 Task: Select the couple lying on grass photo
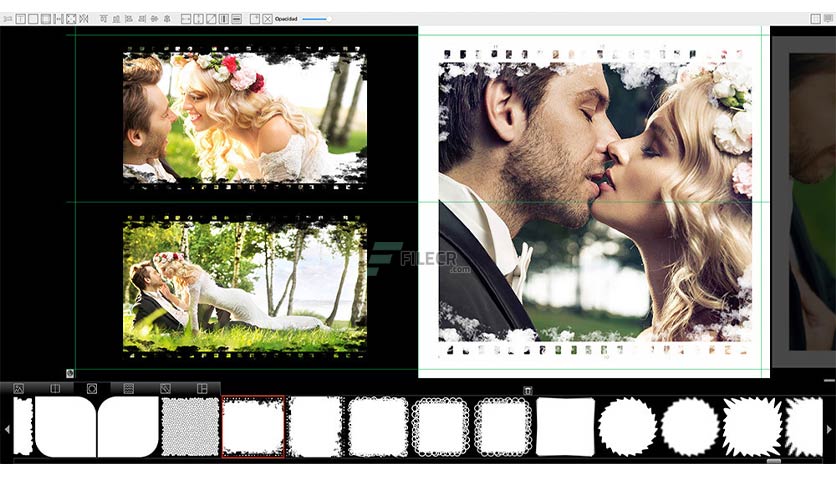click(x=245, y=286)
